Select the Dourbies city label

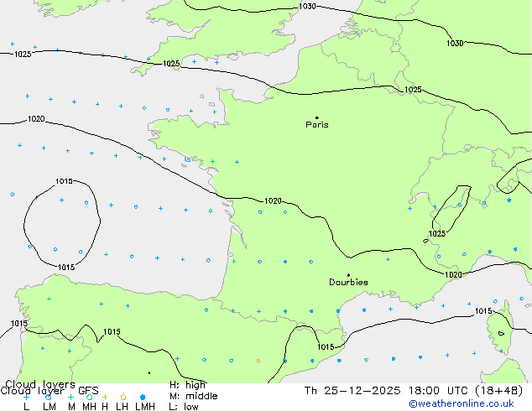coord(348,282)
